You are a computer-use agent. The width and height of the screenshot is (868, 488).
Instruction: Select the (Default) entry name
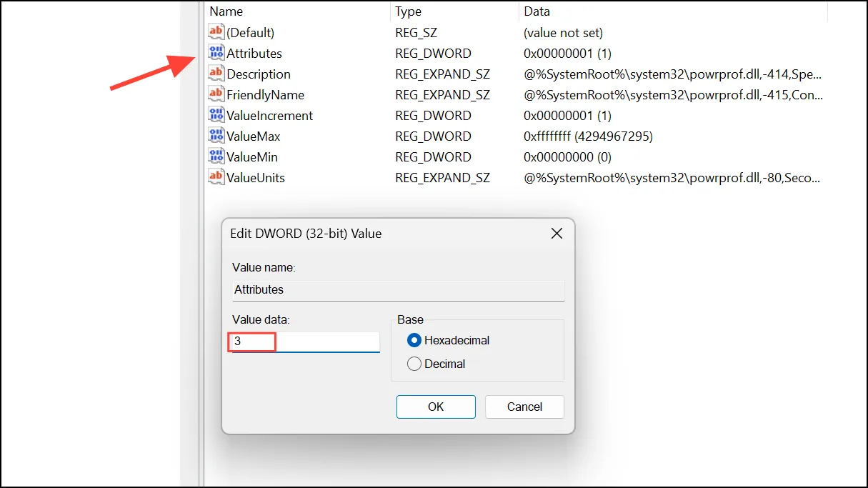tap(251, 32)
